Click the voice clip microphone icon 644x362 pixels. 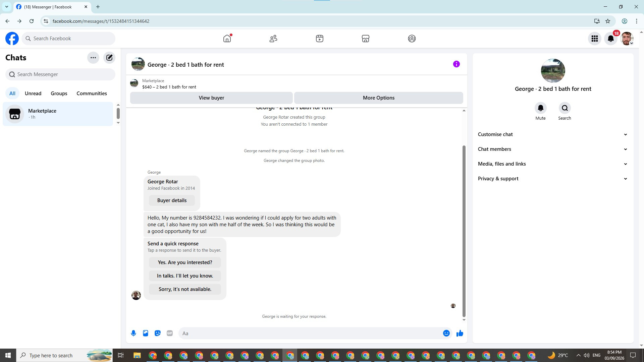[x=133, y=333]
